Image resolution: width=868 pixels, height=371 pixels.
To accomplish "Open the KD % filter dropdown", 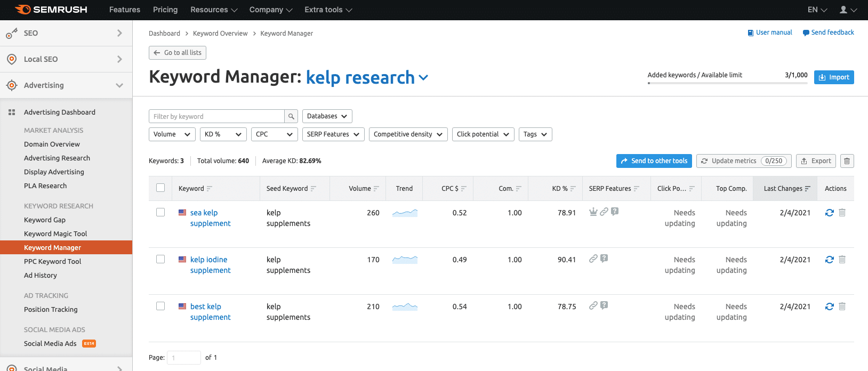I will [x=223, y=134].
